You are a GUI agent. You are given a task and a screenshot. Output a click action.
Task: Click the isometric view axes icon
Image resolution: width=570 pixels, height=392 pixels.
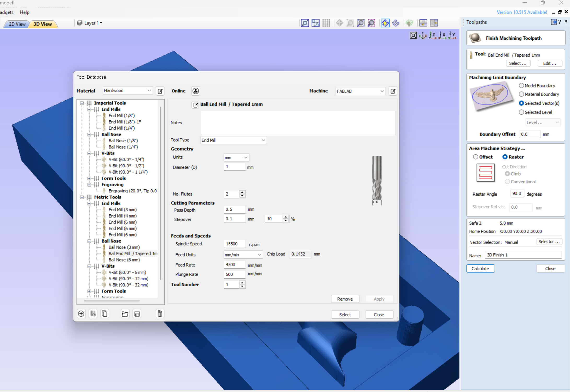point(423,35)
